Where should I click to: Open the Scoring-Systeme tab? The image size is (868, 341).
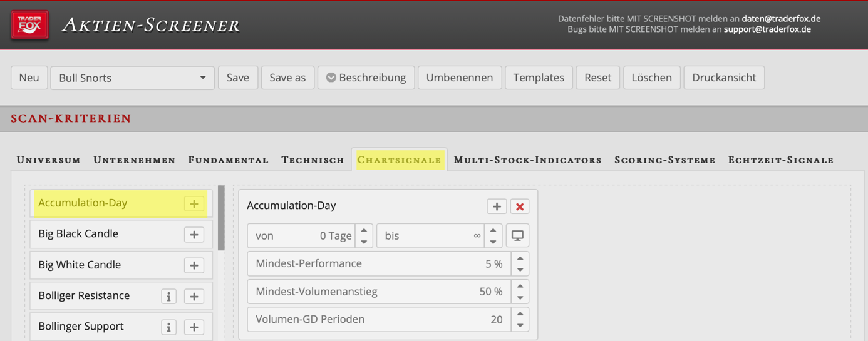coord(664,160)
